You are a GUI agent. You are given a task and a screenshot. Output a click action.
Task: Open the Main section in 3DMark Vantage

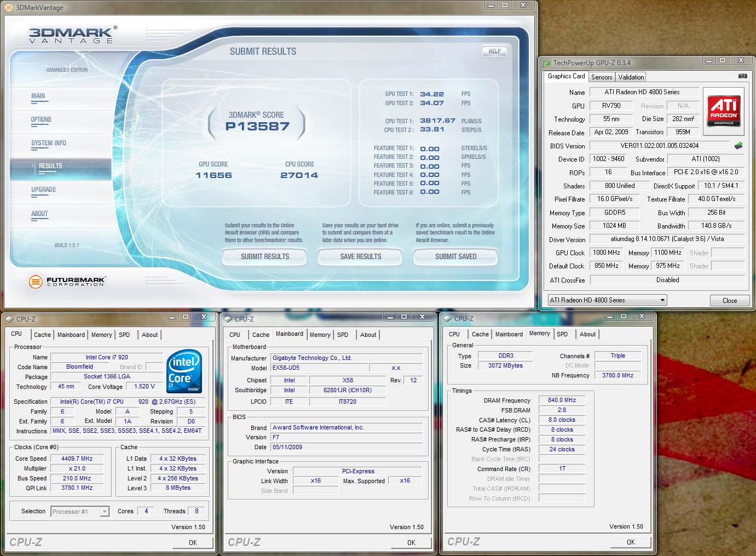click(x=38, y=96)
